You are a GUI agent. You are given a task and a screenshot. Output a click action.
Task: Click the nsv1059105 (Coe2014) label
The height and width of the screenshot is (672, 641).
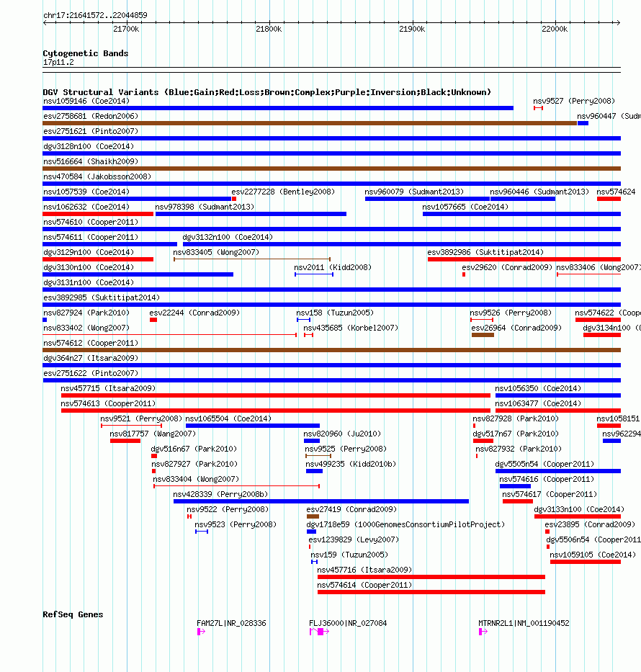coord(593,555)
